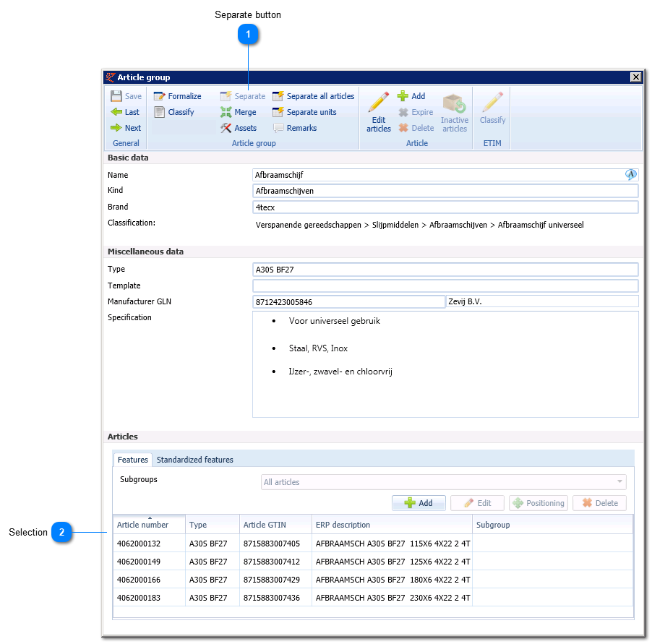Click the Manufacturer GLN field

coord(348,302)
